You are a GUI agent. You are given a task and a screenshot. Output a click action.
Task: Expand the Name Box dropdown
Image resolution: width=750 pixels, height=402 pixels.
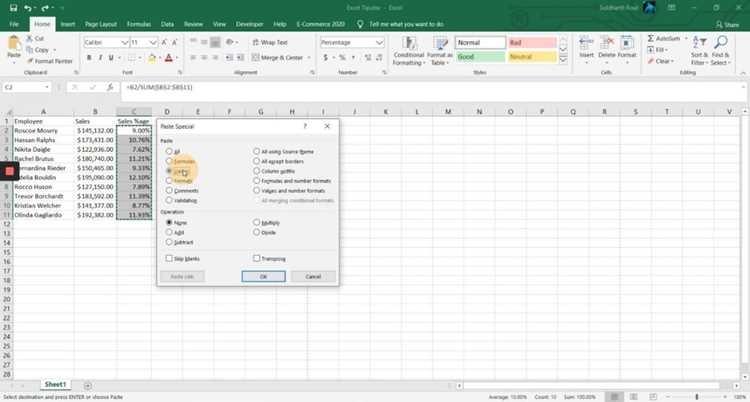(x=47, y=88)
